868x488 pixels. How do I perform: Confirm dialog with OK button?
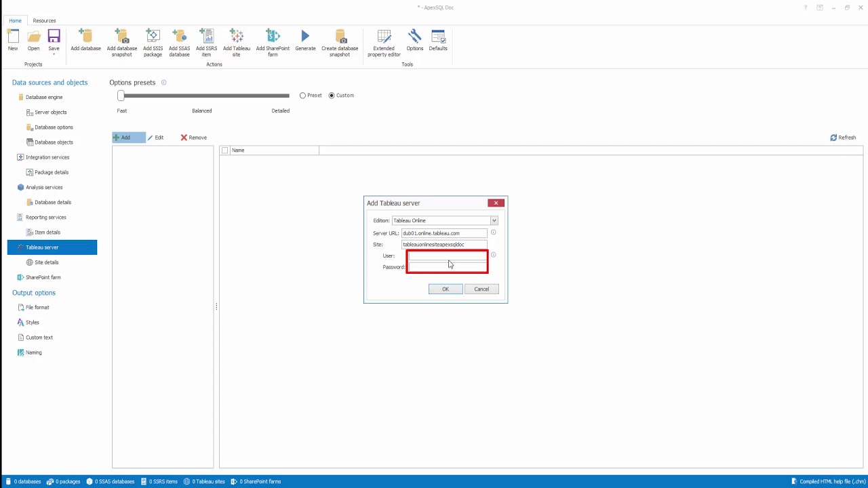coord(446,289)
